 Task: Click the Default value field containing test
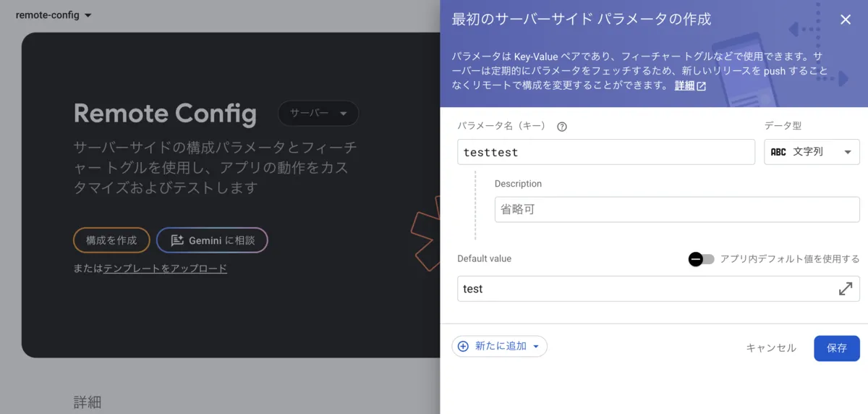pos(659,289)
